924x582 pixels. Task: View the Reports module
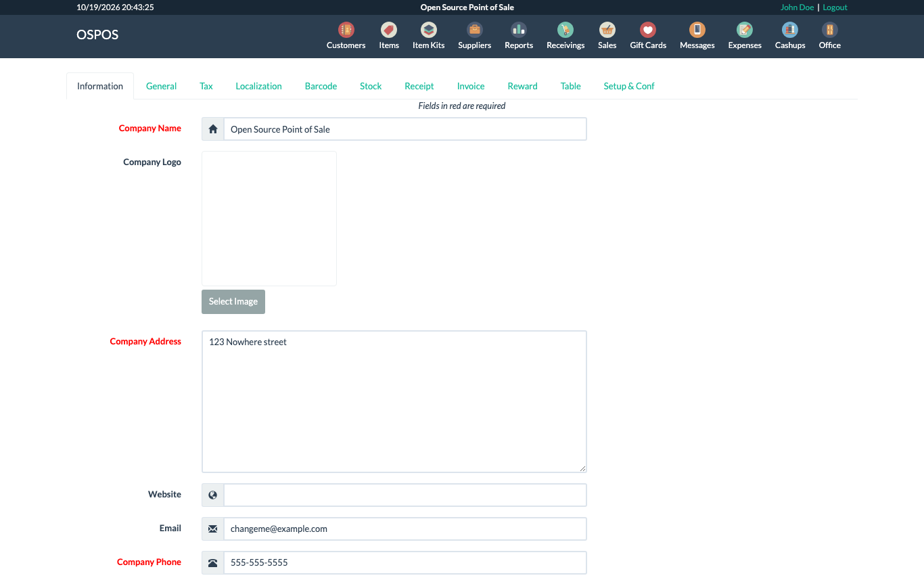click(519, 36)
